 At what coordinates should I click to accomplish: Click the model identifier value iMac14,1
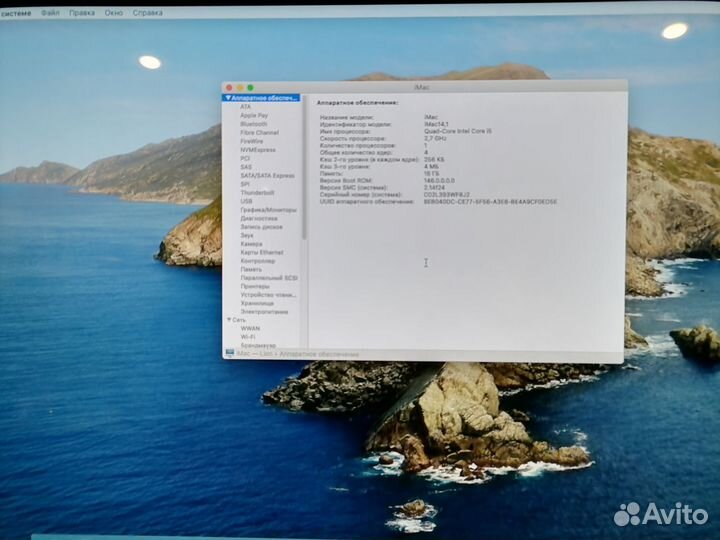[x=436, y=124]
